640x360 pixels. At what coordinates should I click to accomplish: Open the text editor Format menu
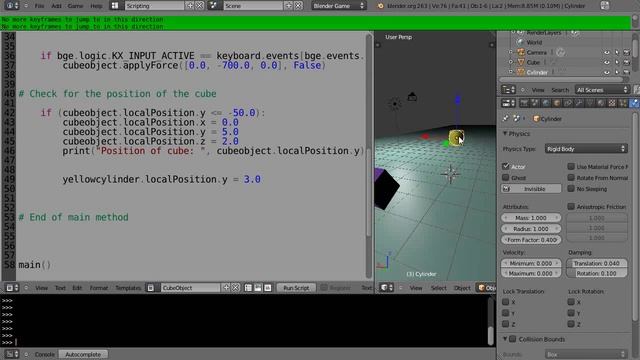99,288
